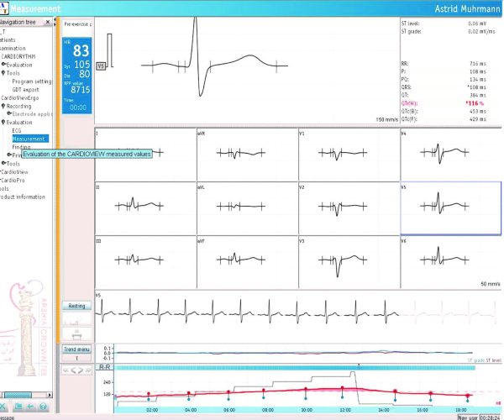Jump to next trend with double-right arrow
Screen dimensions: 504x420
click(87, 369)
